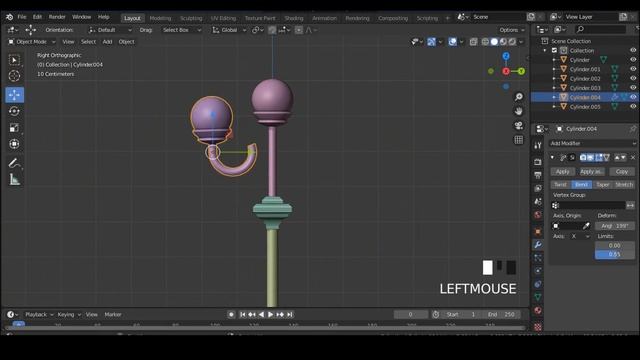The width and height of the screenshot is (640, 360).
Task: Toggle X-ray view in header
Action: pos(473,42)
